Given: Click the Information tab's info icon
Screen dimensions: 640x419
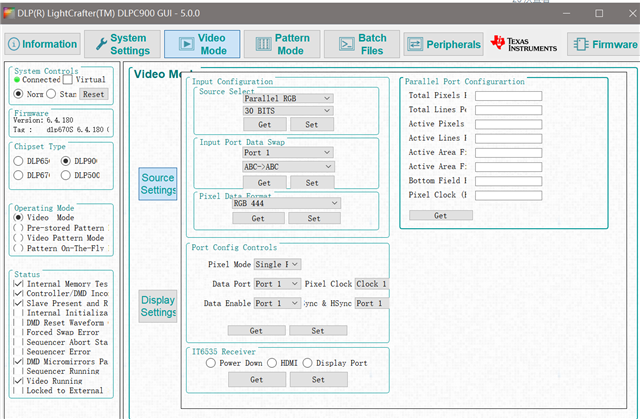Looking at the screenshot, I should tap(13, 44).
